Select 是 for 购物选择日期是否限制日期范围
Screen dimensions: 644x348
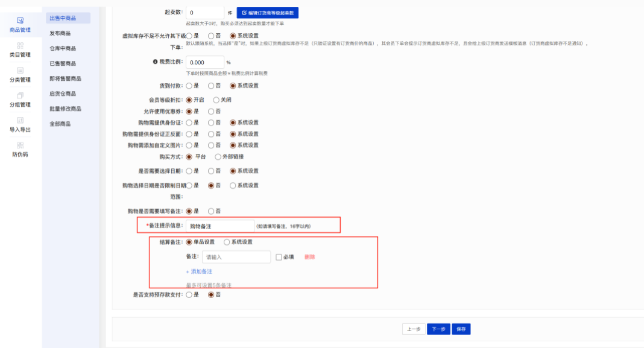coord(189,186)
